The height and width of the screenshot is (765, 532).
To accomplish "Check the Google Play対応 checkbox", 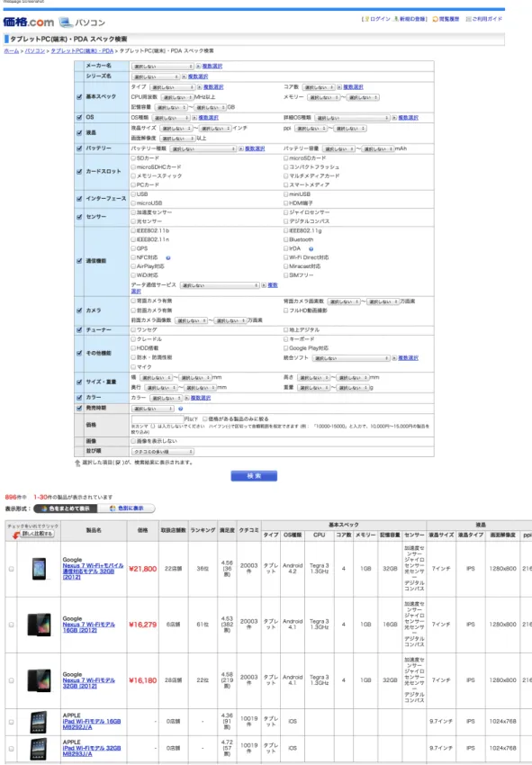I will point(286,348).
